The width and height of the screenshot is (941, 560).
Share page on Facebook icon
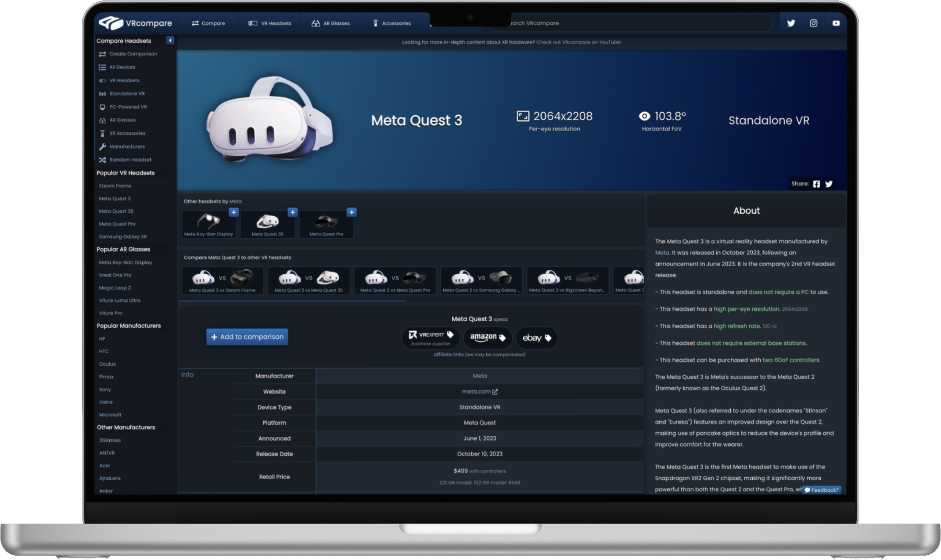tap(816, 184)
